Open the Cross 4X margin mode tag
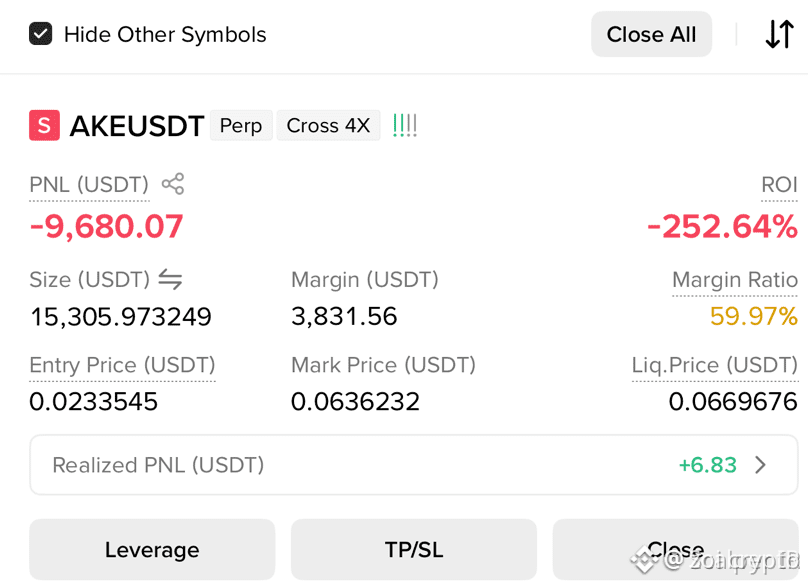Image resolution: width=808 pixels, height=585 pixels. pos(328,125)
